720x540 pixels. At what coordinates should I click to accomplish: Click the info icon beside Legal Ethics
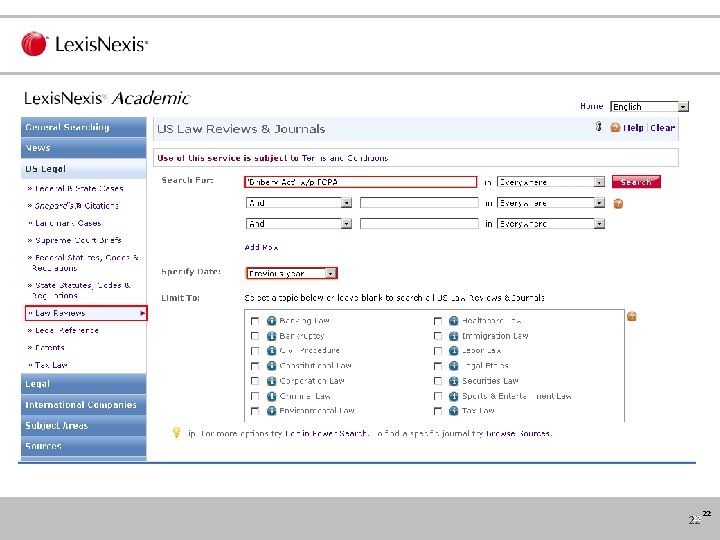(x=454, y=366)
